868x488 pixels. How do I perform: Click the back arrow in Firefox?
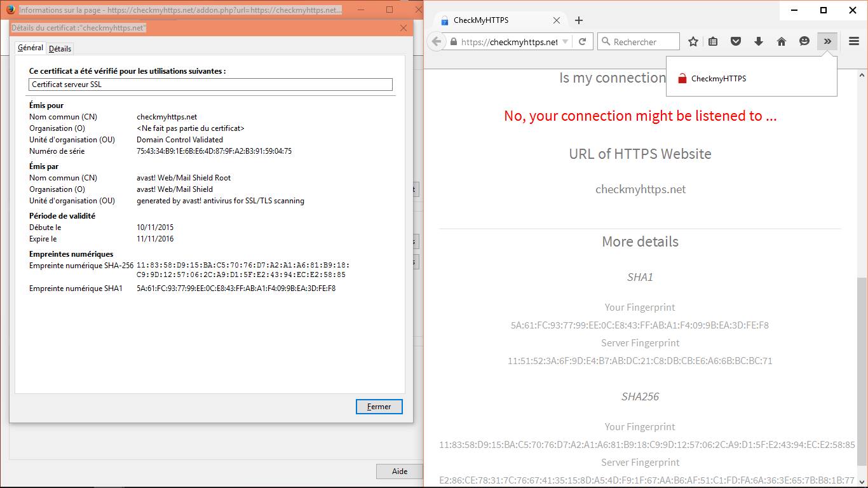coord(436,41)
